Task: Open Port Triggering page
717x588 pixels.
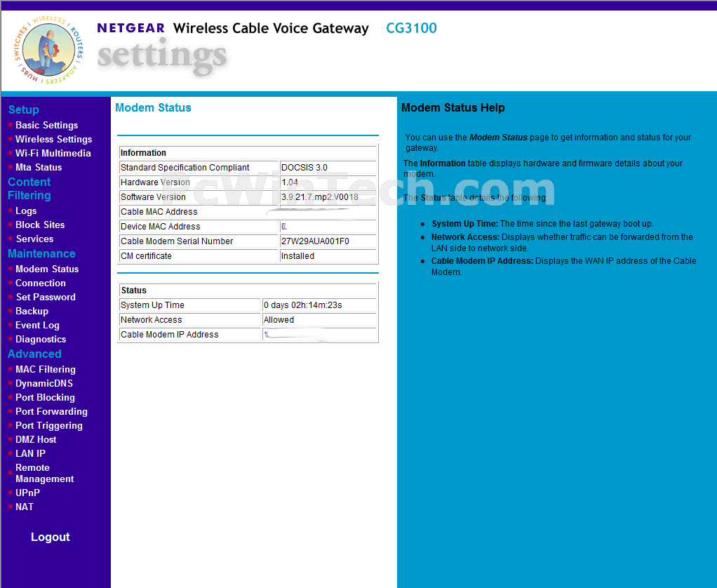Action: (49, 426)
